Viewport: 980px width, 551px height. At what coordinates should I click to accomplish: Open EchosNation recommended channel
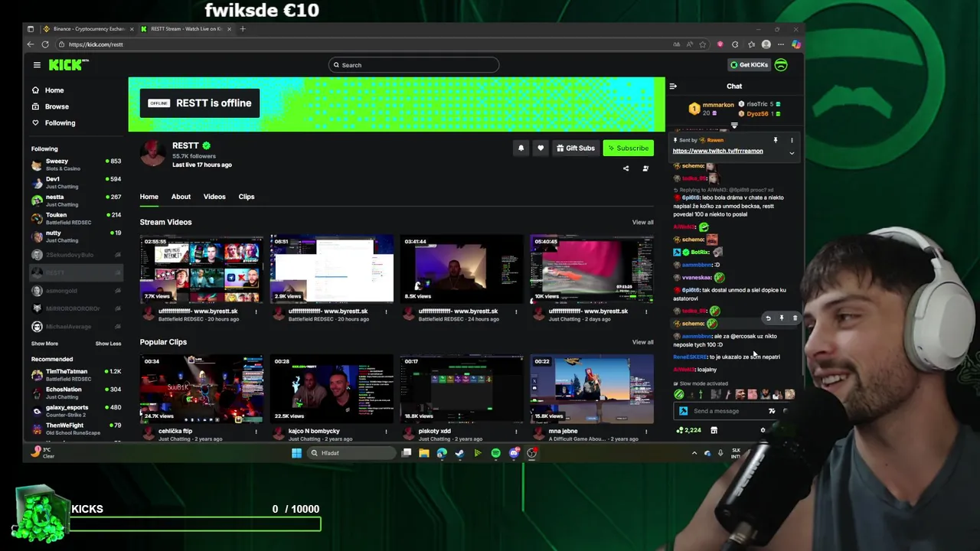[x=76, y=393]
